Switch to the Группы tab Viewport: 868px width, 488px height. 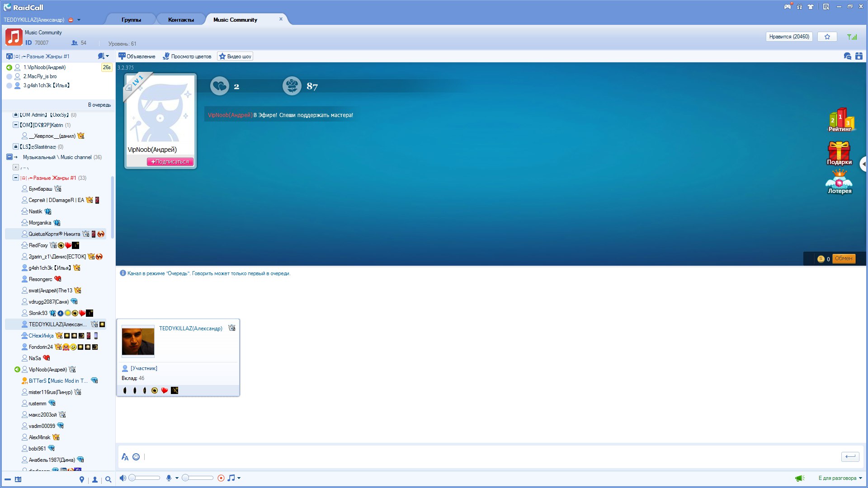pos(131,20)
